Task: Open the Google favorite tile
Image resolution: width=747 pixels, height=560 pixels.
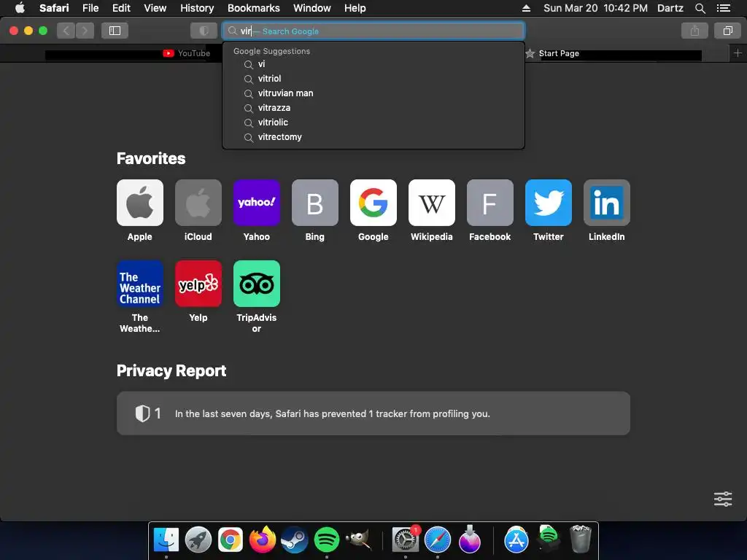Action: [x=373, y=203]
